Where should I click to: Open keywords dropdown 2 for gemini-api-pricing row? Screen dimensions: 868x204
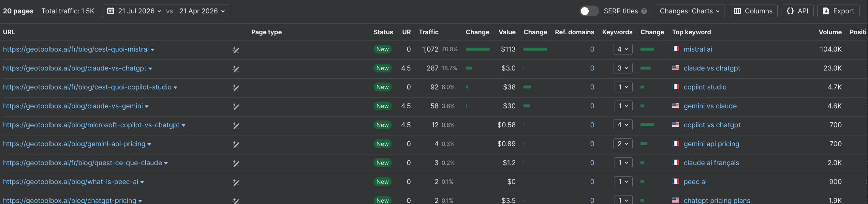coord(622,144)
